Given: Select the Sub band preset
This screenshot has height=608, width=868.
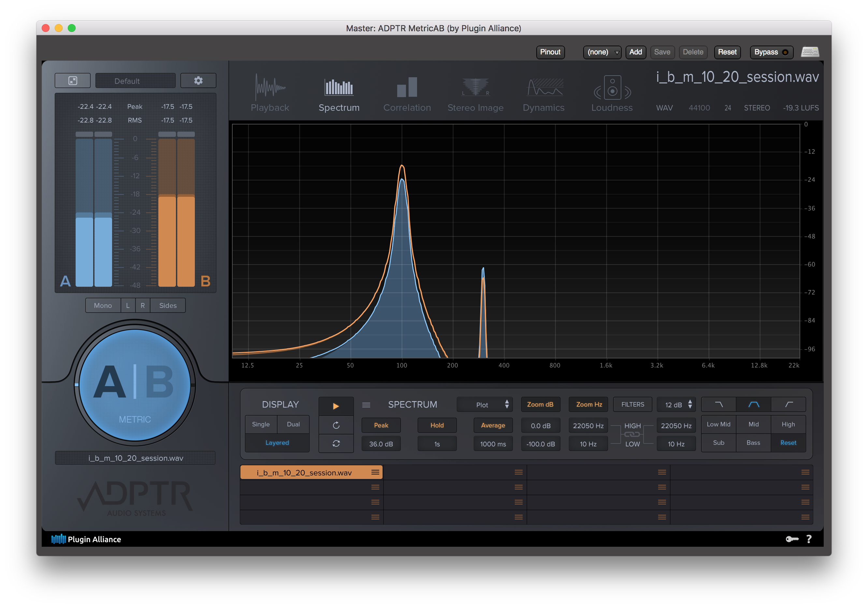Looking at the screenshot, I should pos(719,443).
